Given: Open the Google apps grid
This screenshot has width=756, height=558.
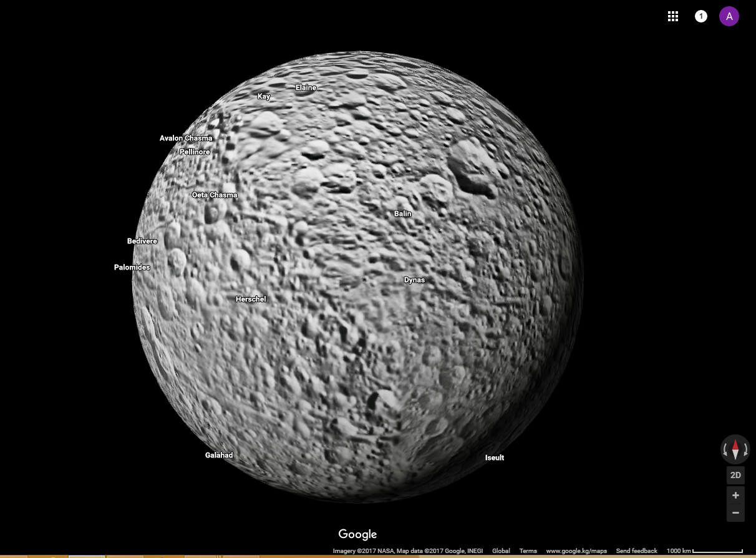Looking at the screenshot, I should click(673, 17).
